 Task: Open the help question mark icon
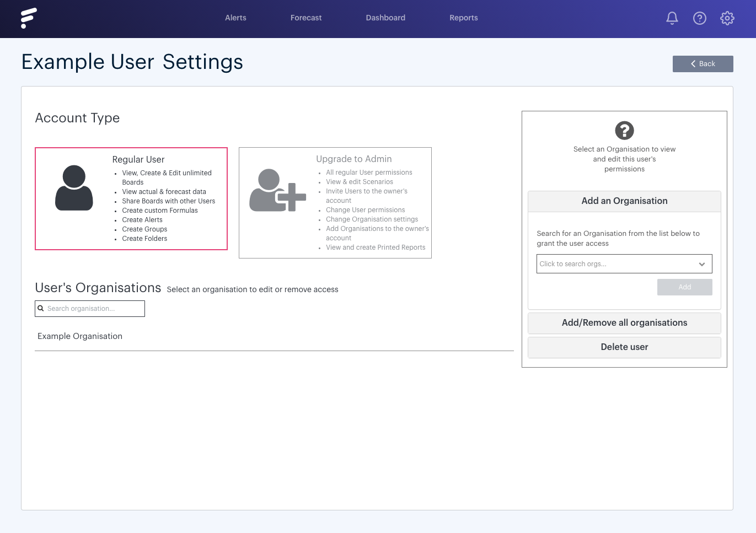point(699,18)
